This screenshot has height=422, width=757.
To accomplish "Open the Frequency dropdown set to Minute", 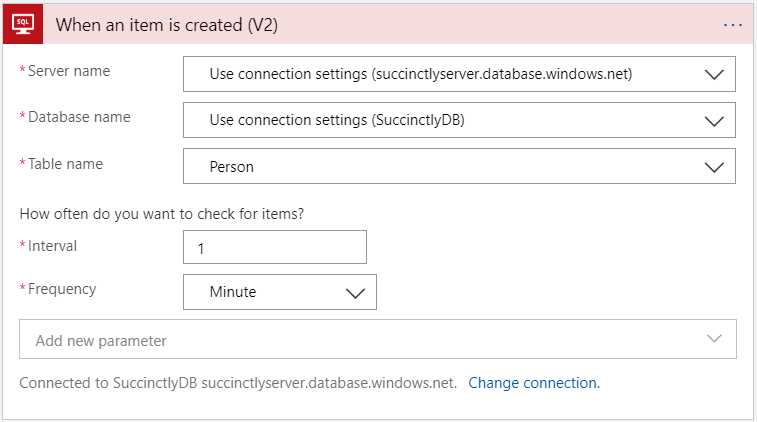I will [280, 292].
